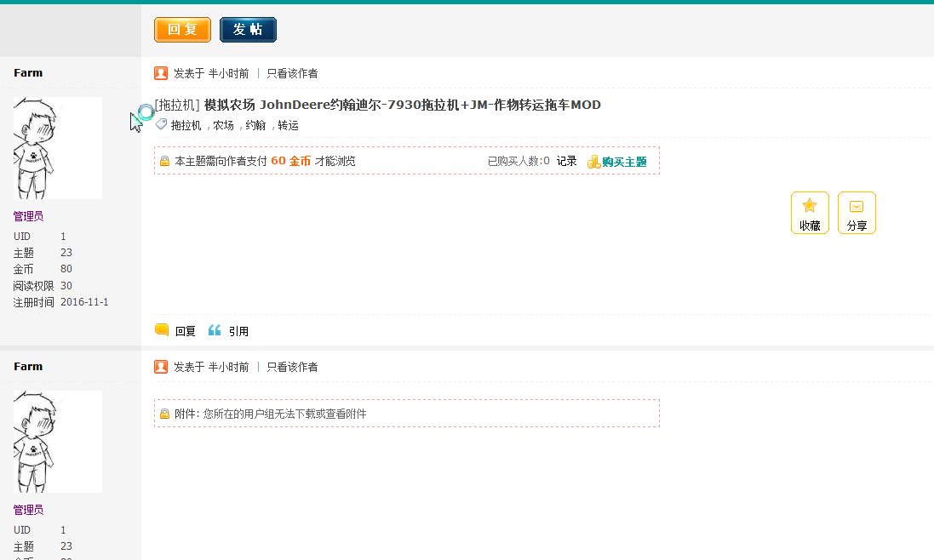Click the gold coins icon beside 购买主题
This screenshot has width=934, height=560.
click(x=593, y=162)
